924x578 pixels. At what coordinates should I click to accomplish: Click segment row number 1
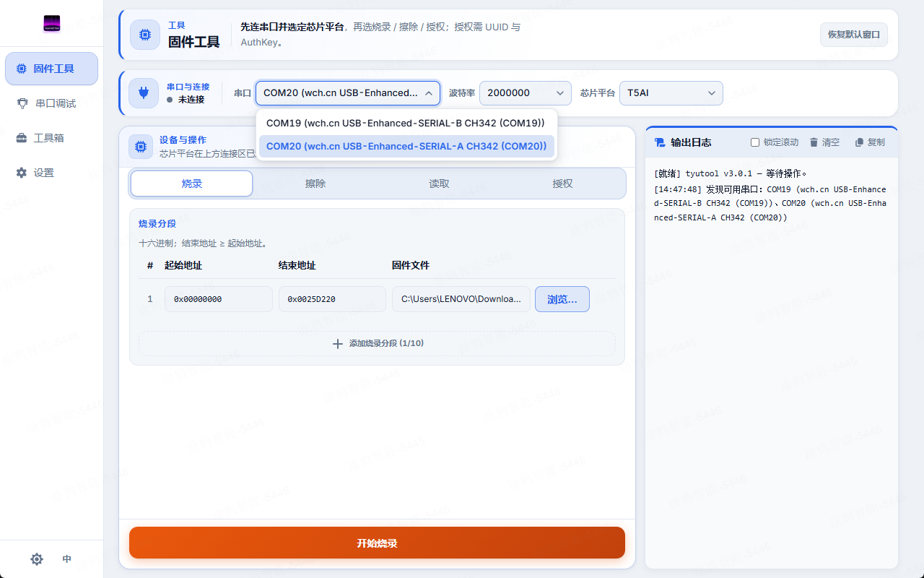pos(150,299)
